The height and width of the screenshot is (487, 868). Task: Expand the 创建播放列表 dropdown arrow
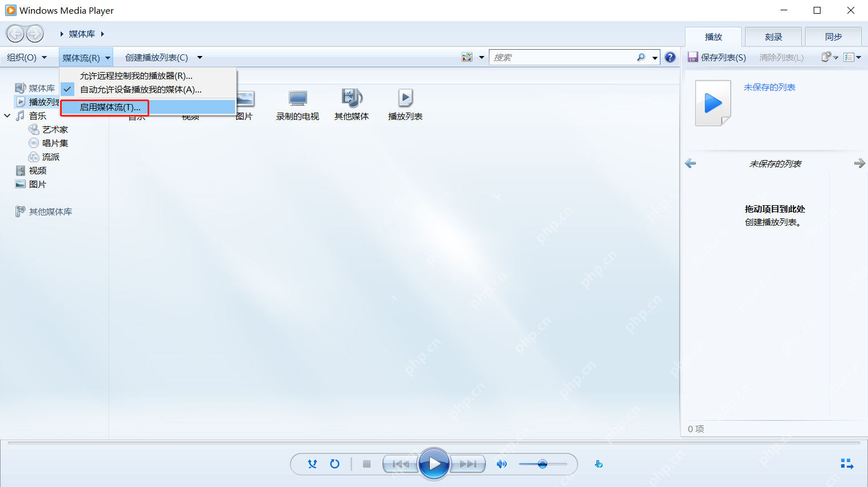point(200,57)
